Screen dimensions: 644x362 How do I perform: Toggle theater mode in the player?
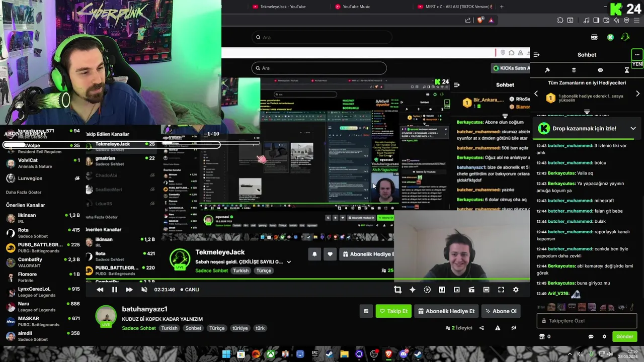coord(486,290)
